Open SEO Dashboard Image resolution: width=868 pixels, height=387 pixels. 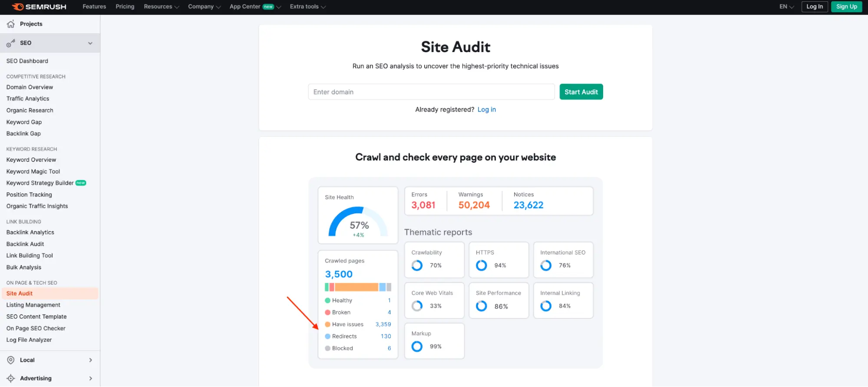pyautogui.click(x=27, y=61)
